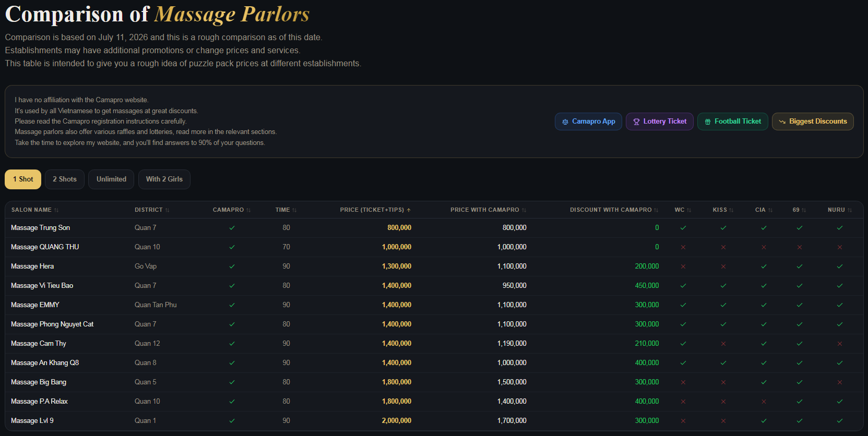
Task: Click KISS checkmark in Massage Phong Nguyet Cat row
Action: click(723, 324)
